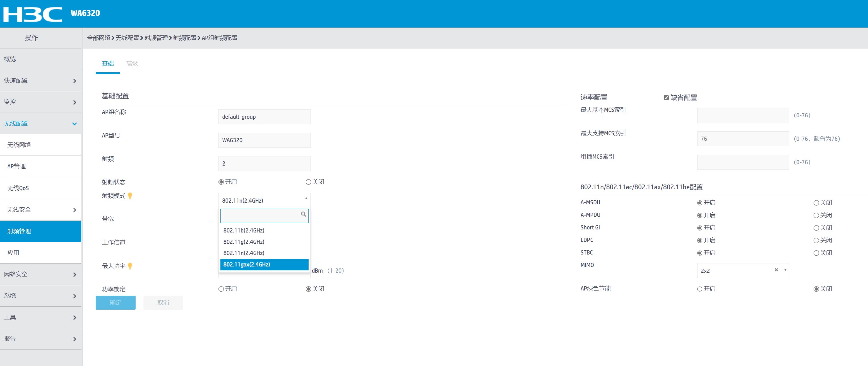Open the MIMO dropdown arrow

785,270
